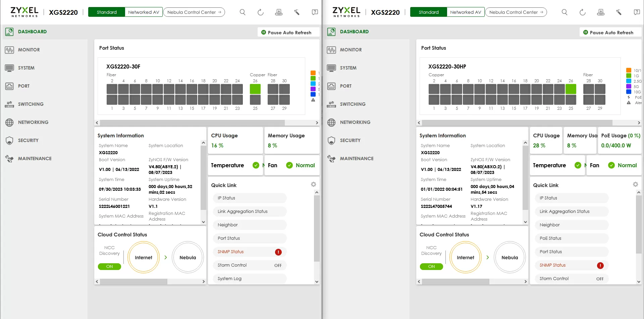Toggle NCC Discovery ON switch in left window
The width and height of the screenshot is (644, 319).
[x=109, y=267]
